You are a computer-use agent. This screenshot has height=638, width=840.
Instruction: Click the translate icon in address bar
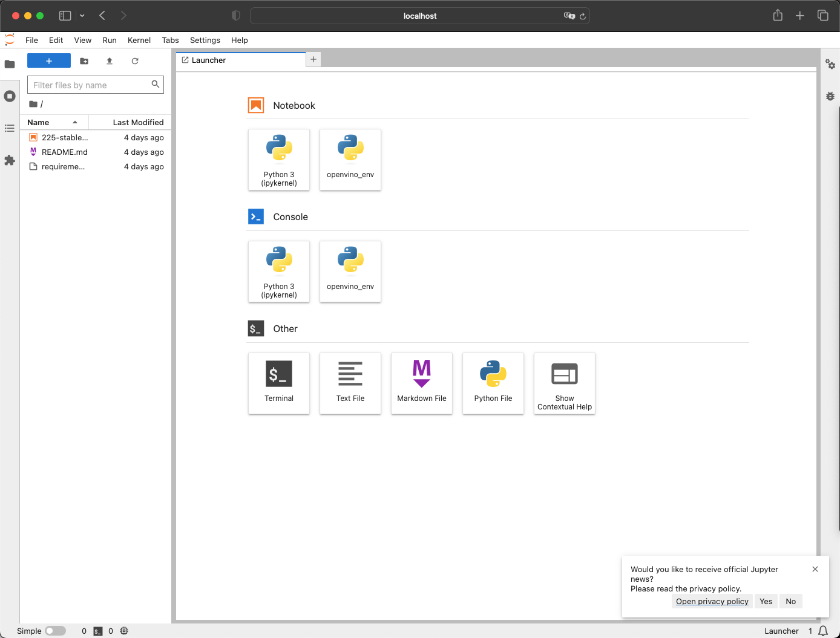(x=569, y=16)
